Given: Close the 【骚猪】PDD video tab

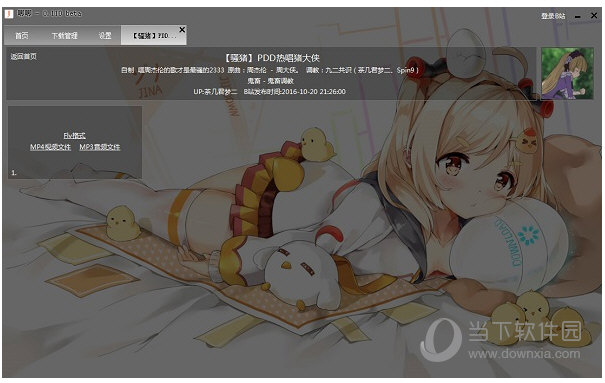Looking at the screenshot, I should coord(182,29).
